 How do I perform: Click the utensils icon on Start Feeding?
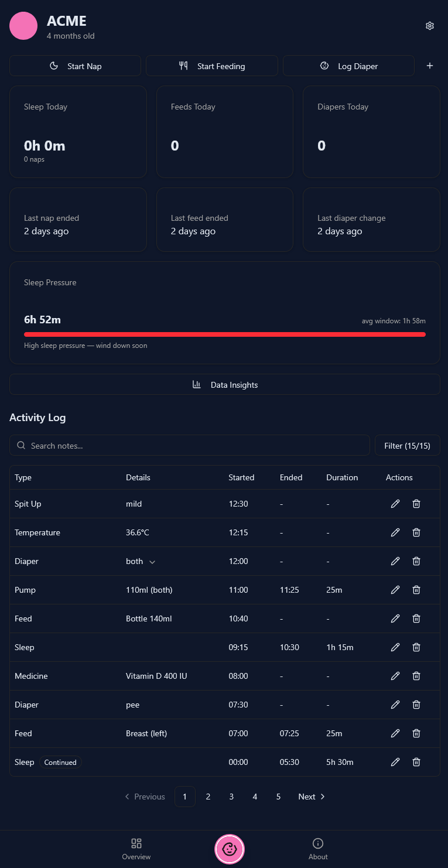pos(184,66)
